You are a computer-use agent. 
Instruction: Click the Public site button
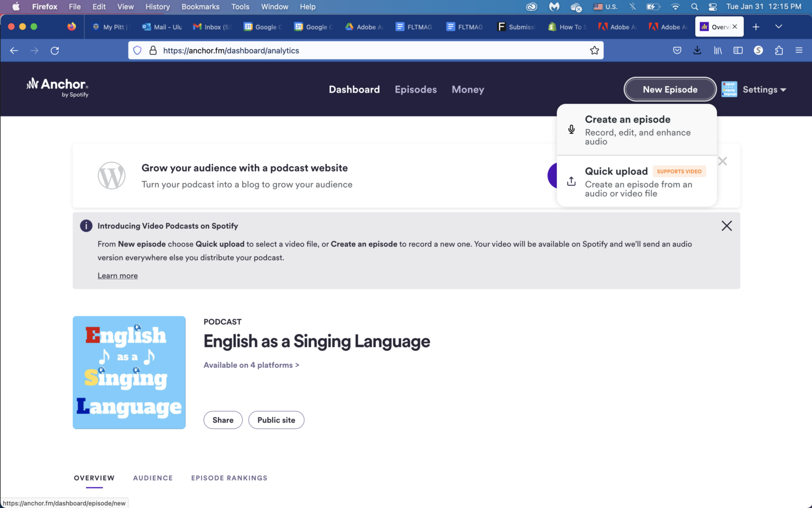[x=276, y=420]
